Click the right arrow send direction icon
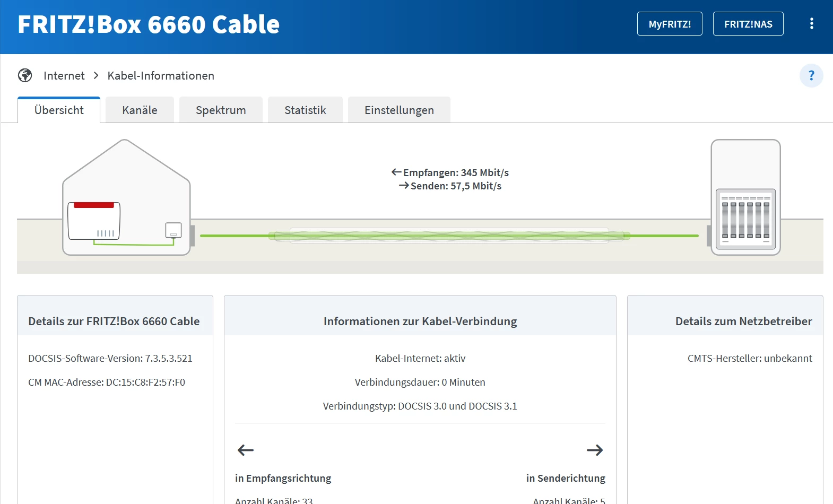833x504 pixels. point(595,450)
